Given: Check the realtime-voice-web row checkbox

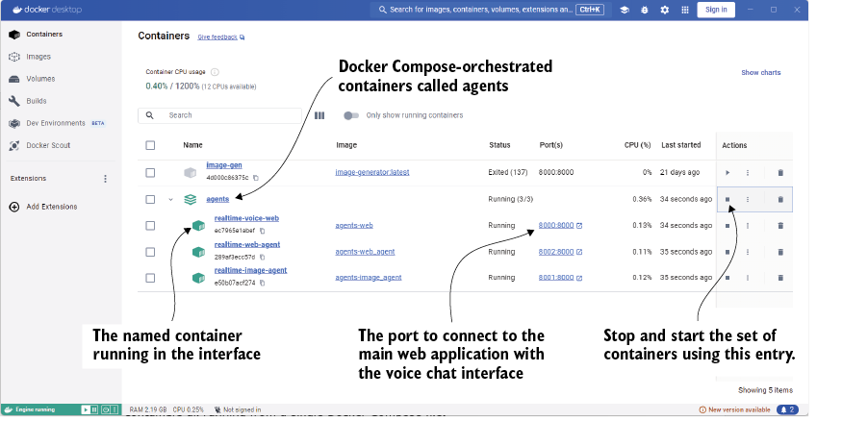Looking at the screenshot, I should 150,226.
